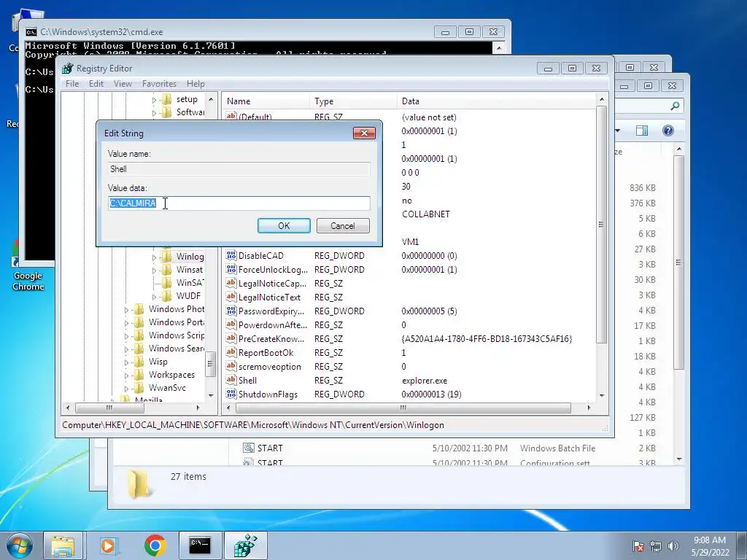Cancel the Edit String dialog

tap(343, 226)
